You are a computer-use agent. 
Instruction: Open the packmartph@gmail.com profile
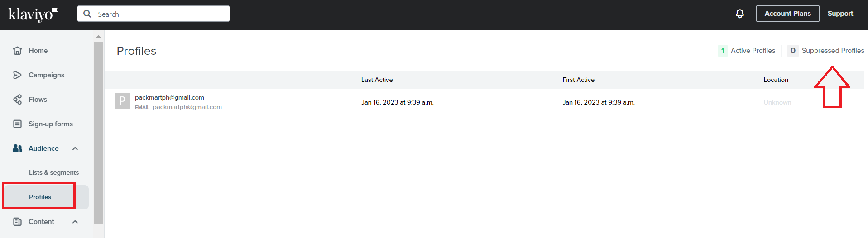click(169, 97)
